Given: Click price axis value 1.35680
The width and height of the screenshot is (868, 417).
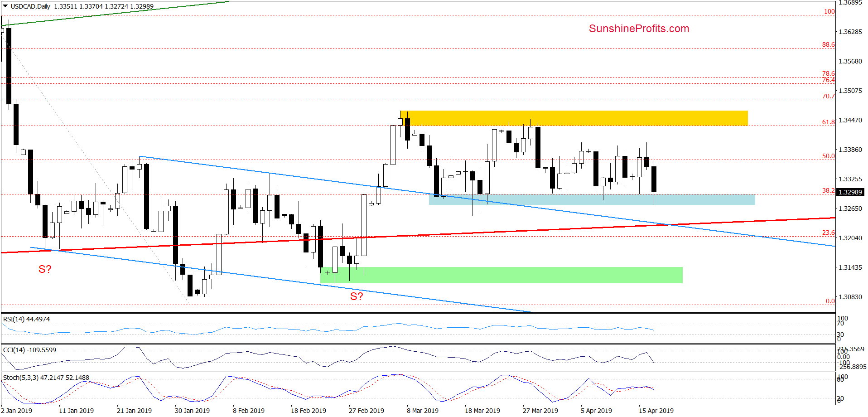Looking at the screenshot, I should click(850, 61).
